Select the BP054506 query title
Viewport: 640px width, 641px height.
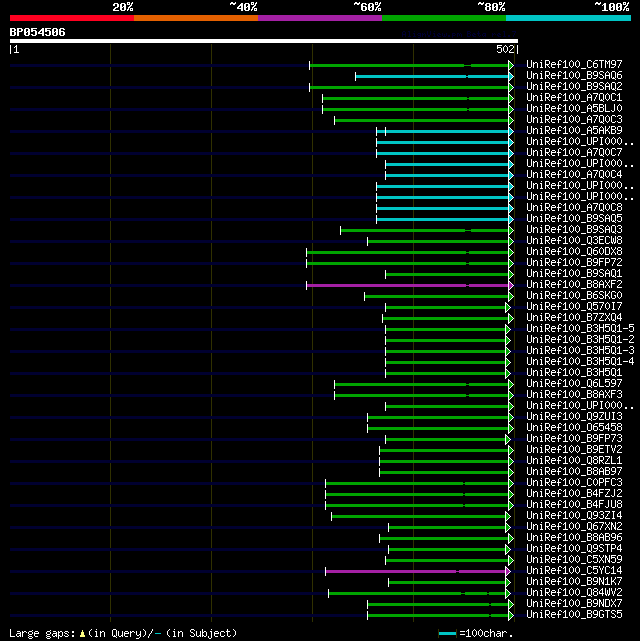(37, 32)
